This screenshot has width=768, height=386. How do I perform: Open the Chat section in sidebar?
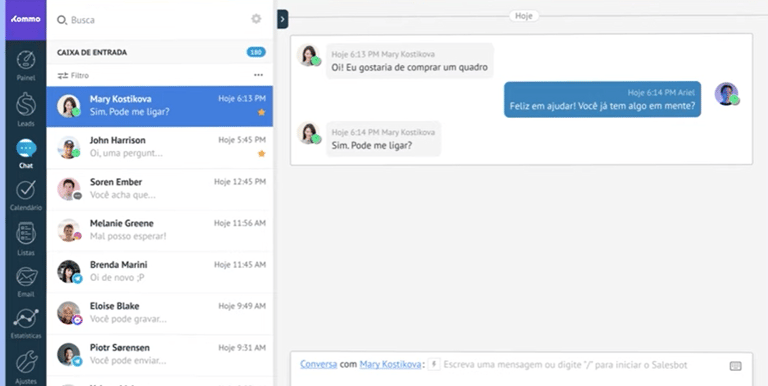26,154
